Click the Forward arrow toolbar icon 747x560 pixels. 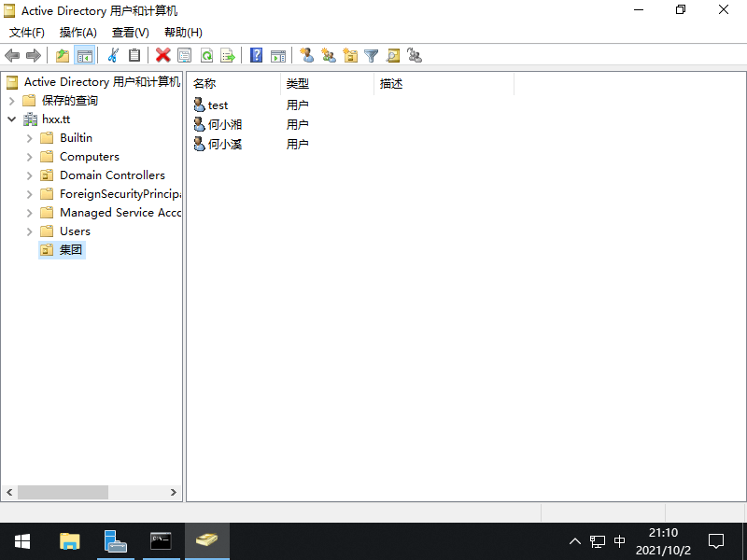point(34,56)
